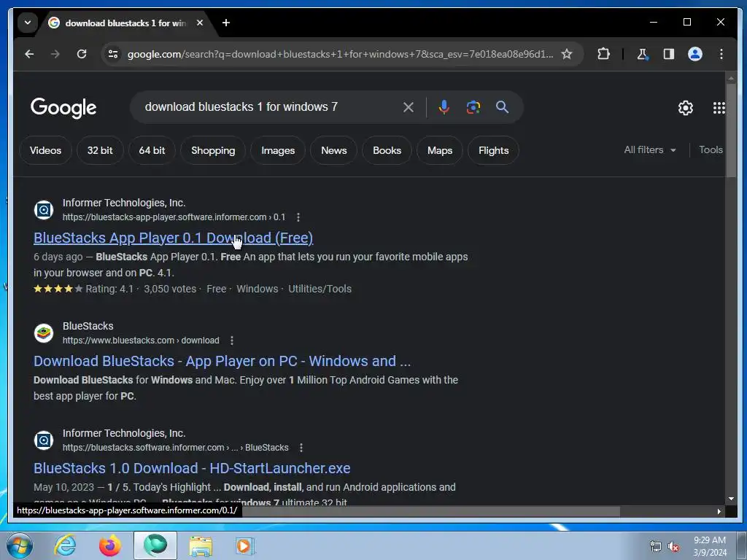
Task: Select the 32 bit filter chip
Action: [100, 150]
